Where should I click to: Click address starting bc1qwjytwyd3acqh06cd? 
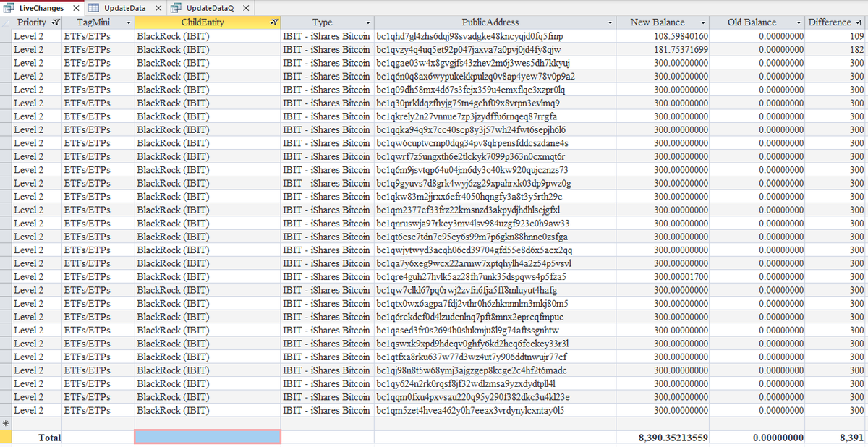475,250
